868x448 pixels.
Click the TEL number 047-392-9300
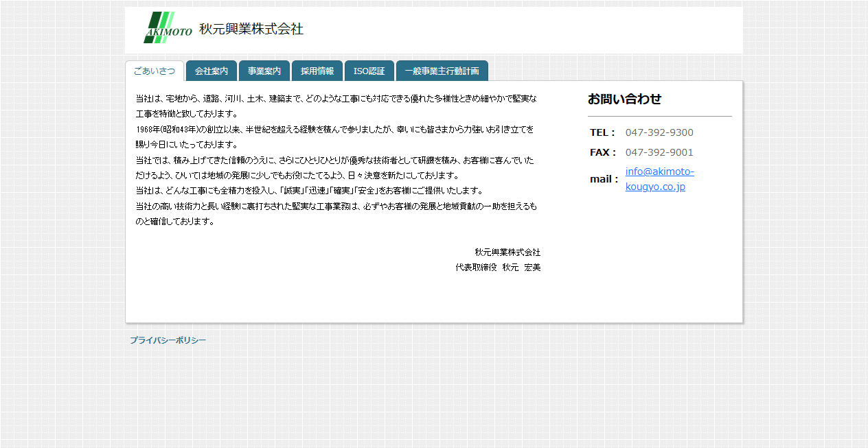pyautogui.click(x=659, y=132)
